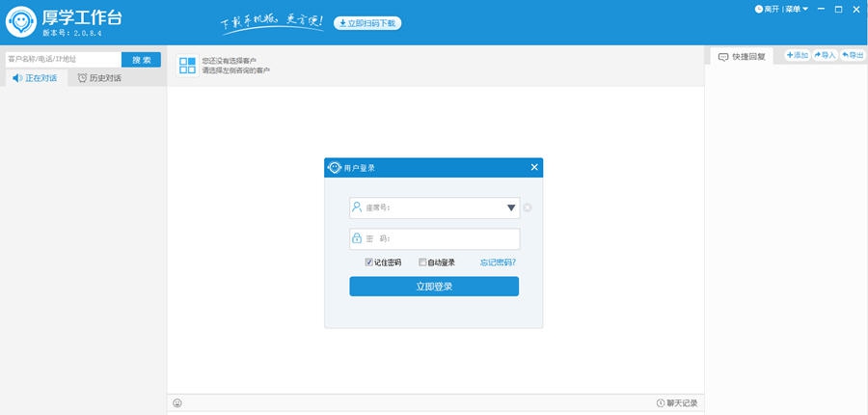Click the user icon in 座席号 field
The height and width of the screenshot is (415, 868).
pos(357,207)
